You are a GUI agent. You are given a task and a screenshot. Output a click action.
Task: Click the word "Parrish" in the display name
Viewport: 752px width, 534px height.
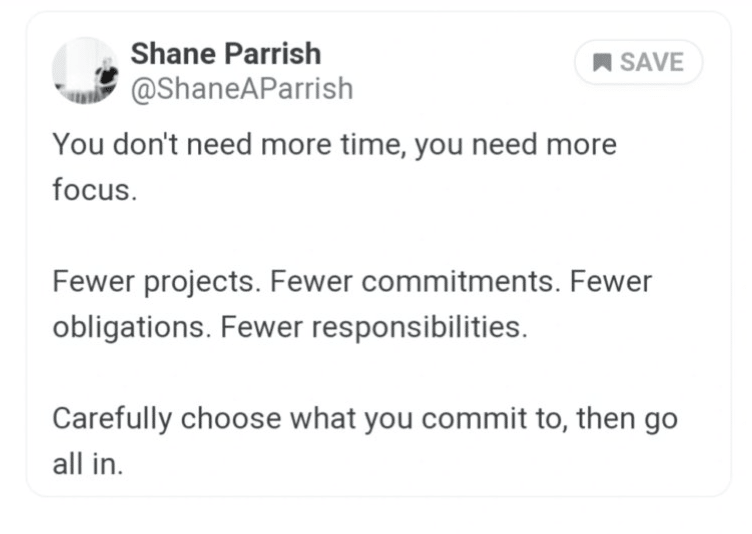tap(272, 53)
